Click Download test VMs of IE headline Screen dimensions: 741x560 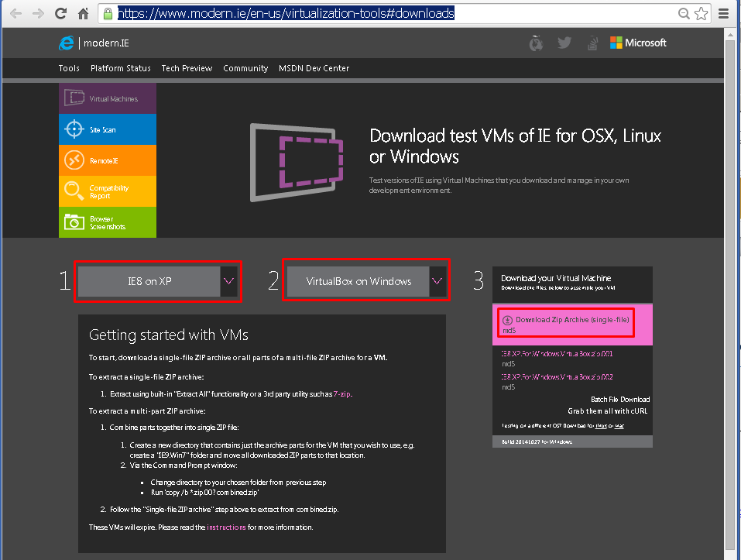point(515,146)
